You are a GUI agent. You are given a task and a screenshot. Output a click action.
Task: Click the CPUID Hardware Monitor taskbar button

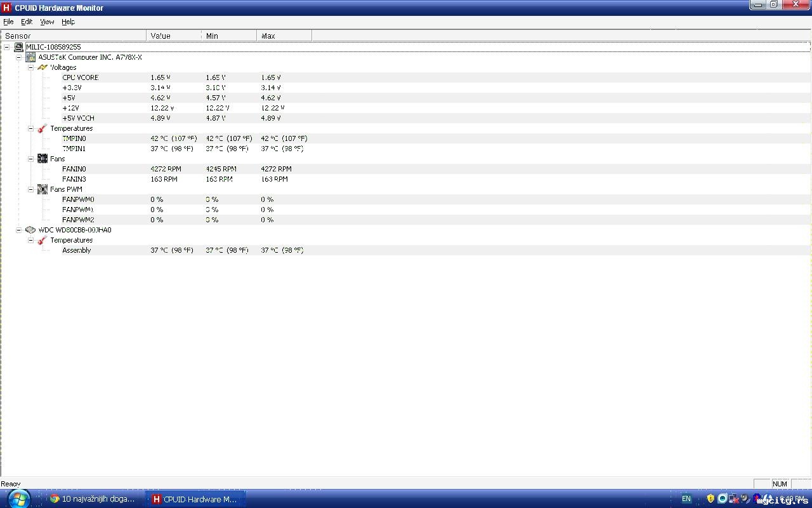pos(195,499)
